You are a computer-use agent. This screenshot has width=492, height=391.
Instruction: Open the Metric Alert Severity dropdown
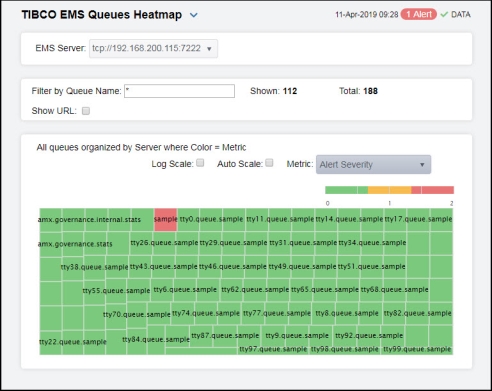pyautogui.click(x=373, y=165)
